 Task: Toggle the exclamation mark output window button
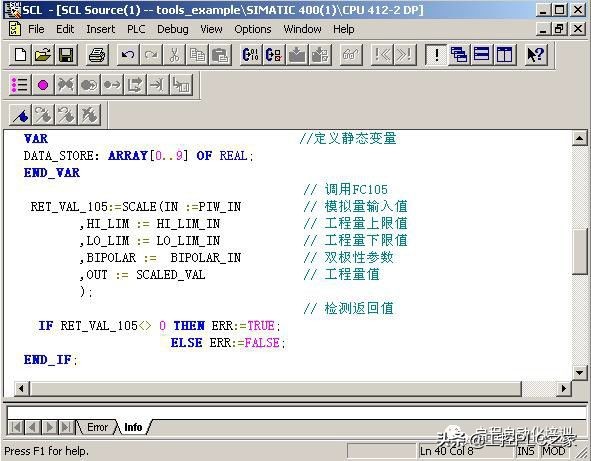[x=436, y=55]
